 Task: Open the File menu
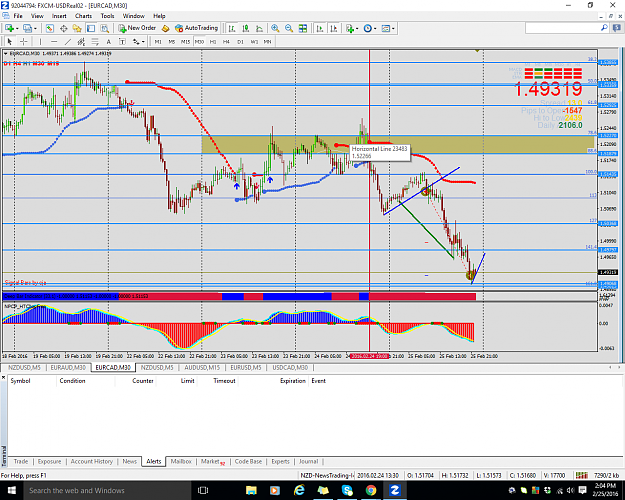point(18,16)
